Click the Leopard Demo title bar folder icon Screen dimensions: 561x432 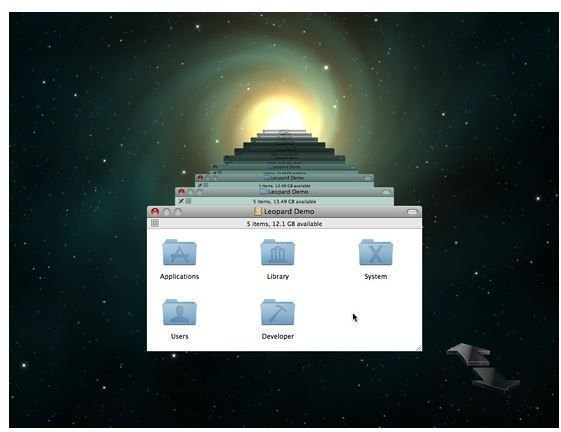click(x=258, y=212)
